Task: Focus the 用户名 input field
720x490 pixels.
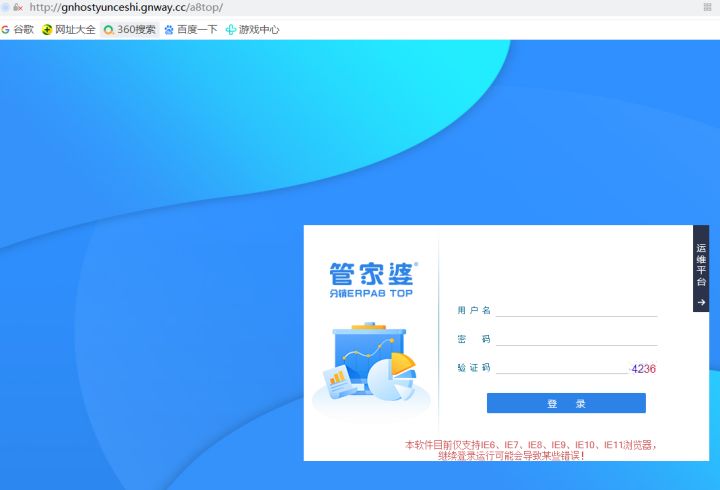Action: (576, 310)
